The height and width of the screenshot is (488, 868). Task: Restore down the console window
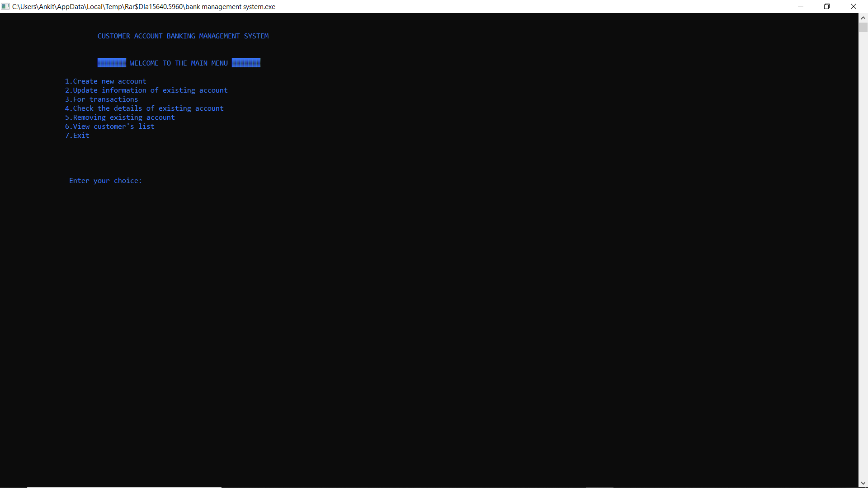[827, 6]
